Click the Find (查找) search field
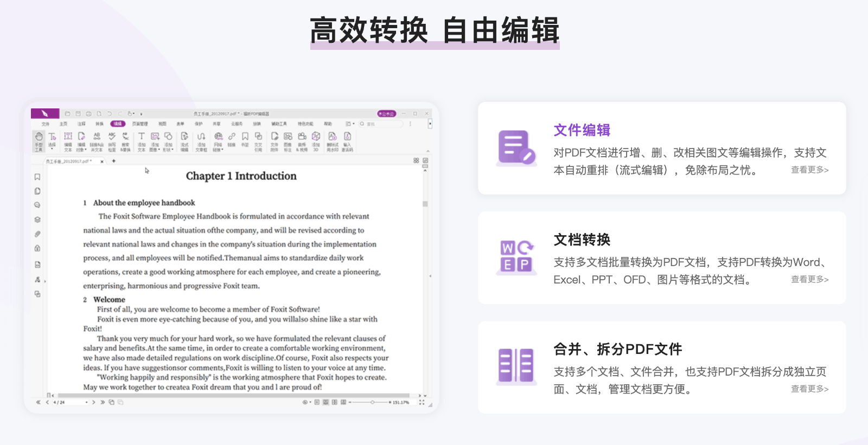This screenshot has width=868, height=445. pos(381,124)
